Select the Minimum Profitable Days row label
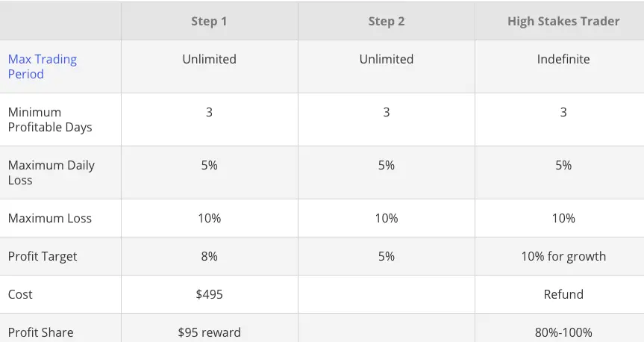The image size is (644, 342). pos(50,119)
